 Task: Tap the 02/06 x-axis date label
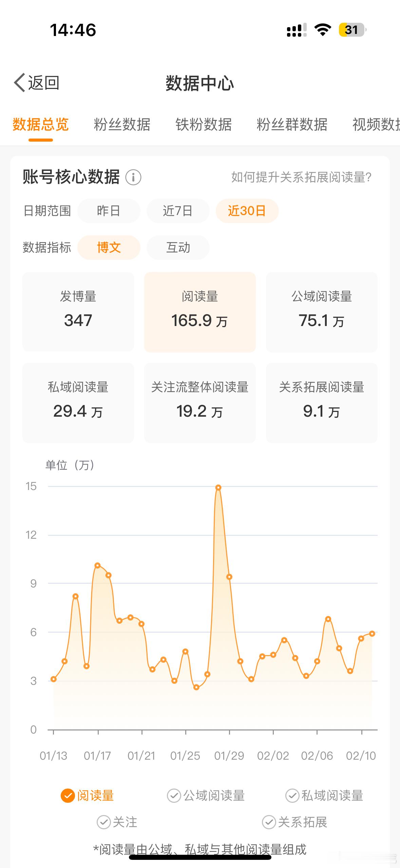[x=317, y=756]
